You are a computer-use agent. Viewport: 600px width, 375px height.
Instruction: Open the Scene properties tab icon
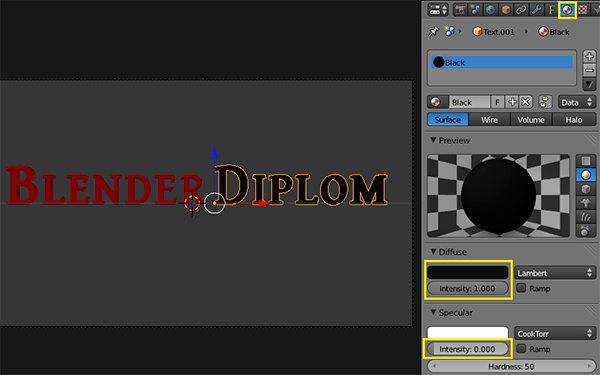click(476, 10)
